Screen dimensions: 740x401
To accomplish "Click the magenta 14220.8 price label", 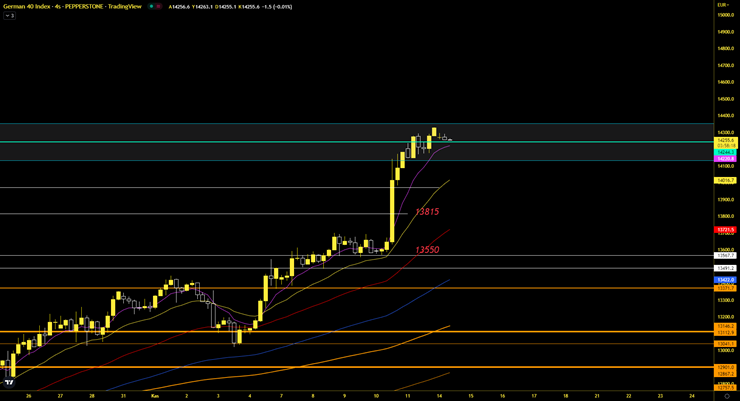I will pos(726,158).
